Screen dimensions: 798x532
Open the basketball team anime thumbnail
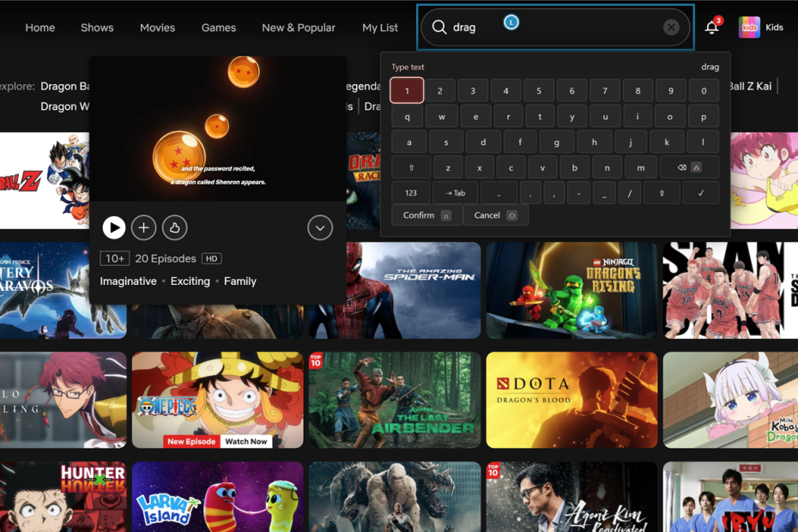(730, 290)
